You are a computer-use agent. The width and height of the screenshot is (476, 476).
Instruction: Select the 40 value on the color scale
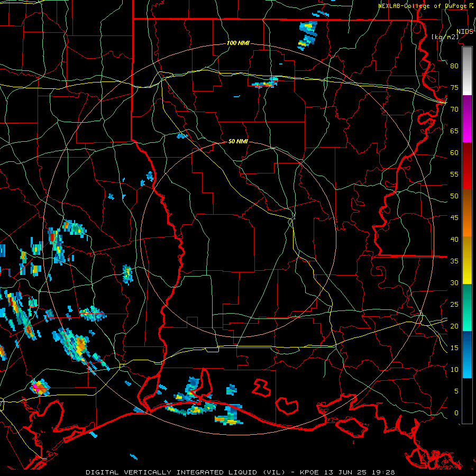(454, 240)
